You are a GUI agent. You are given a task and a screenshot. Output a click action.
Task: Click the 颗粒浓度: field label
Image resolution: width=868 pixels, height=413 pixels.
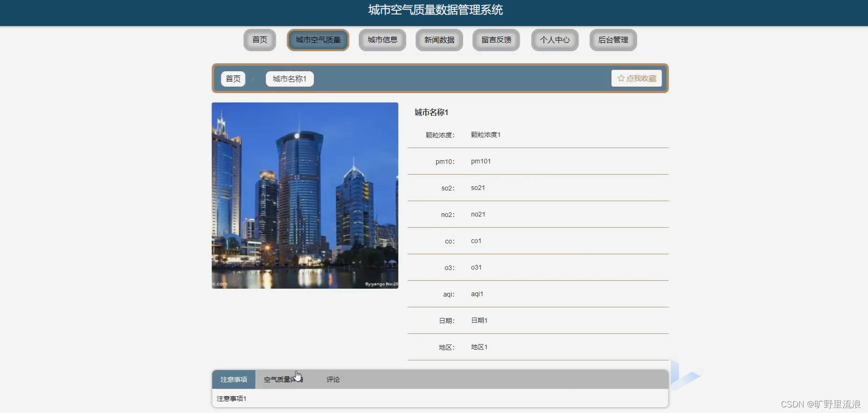pyautogui.click(x=440, y=135)
